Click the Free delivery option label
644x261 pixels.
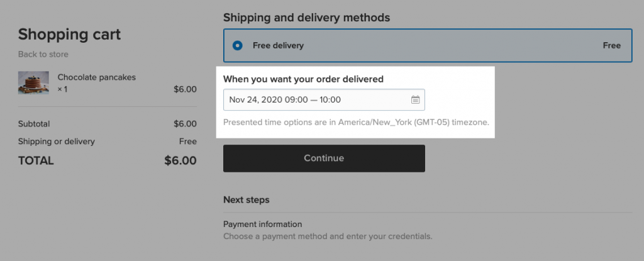tap(278, 46)
